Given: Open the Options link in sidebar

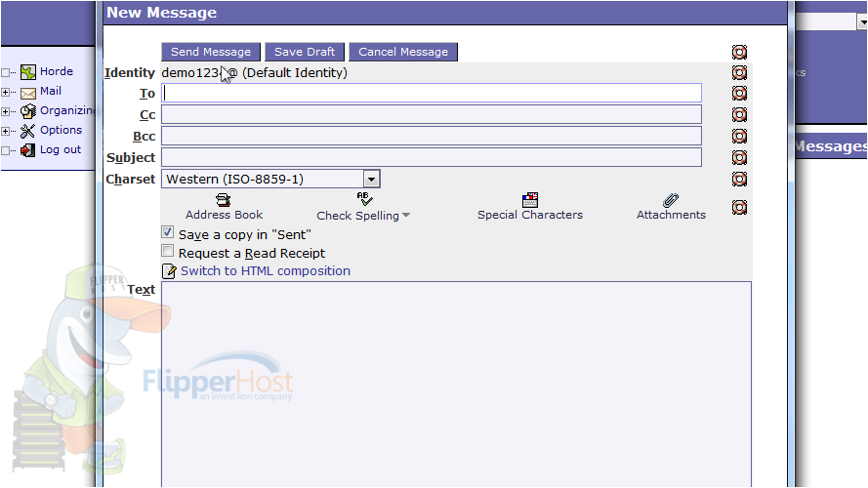Looking at the screenshot, I should tap(61, 130).
